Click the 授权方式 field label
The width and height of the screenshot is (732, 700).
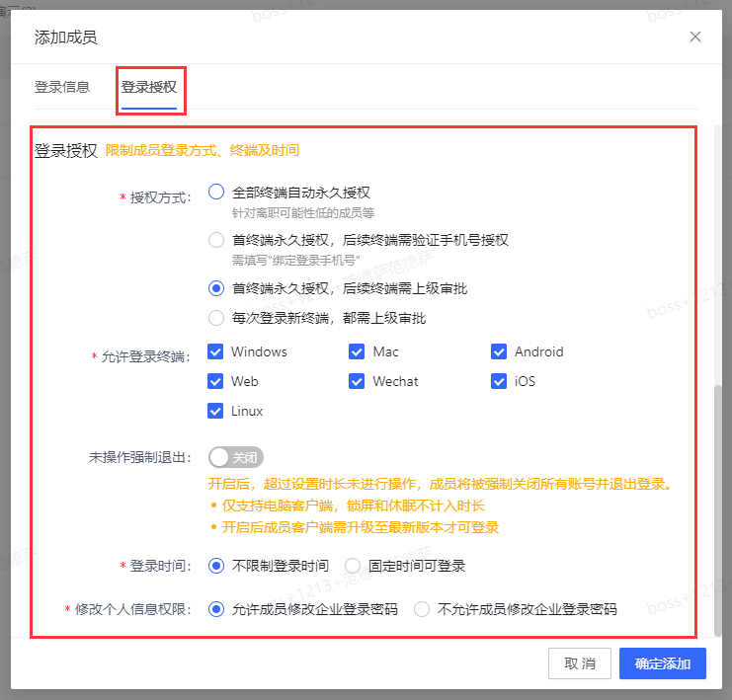(161, 197)
